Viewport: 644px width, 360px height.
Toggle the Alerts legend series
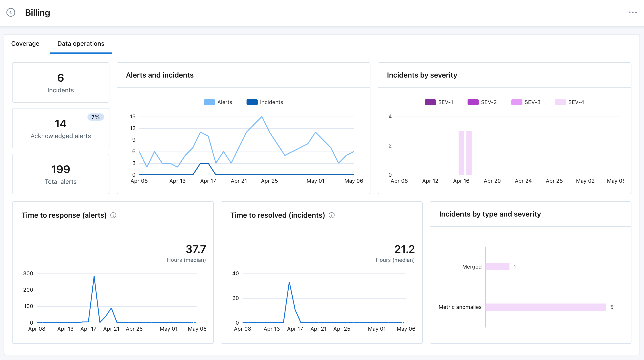coord(218,102)
